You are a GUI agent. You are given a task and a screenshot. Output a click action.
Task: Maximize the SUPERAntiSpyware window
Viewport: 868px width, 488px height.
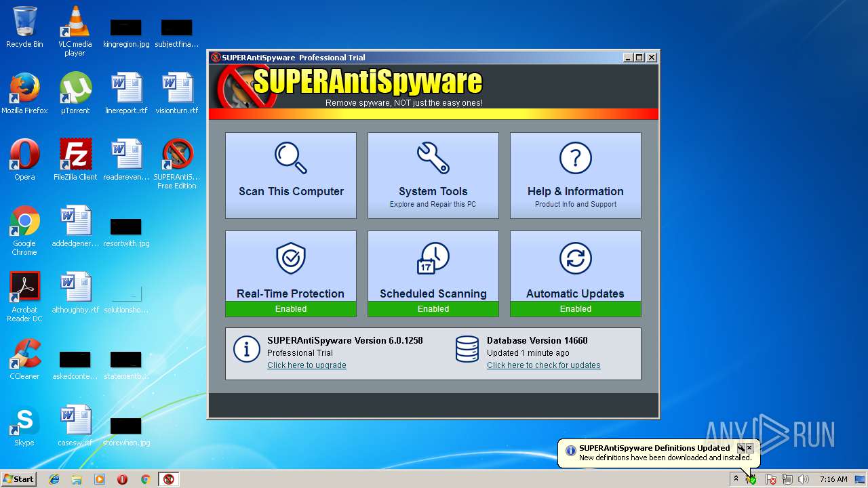click(x=639, y=58)
